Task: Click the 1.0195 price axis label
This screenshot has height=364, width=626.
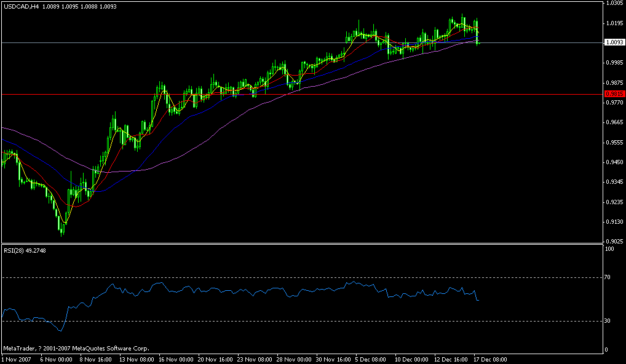Action: click(x=615, y=23)
